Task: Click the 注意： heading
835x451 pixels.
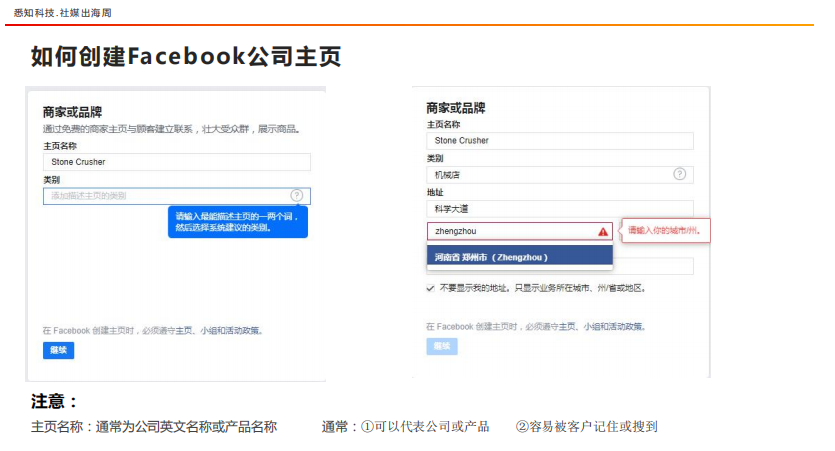Action: pos(54,401)
